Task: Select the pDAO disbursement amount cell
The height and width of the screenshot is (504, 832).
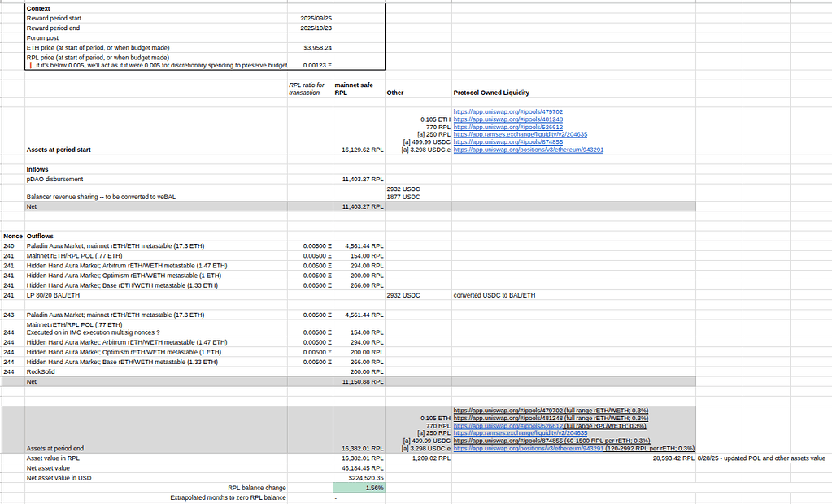Action: pos(360,179)
